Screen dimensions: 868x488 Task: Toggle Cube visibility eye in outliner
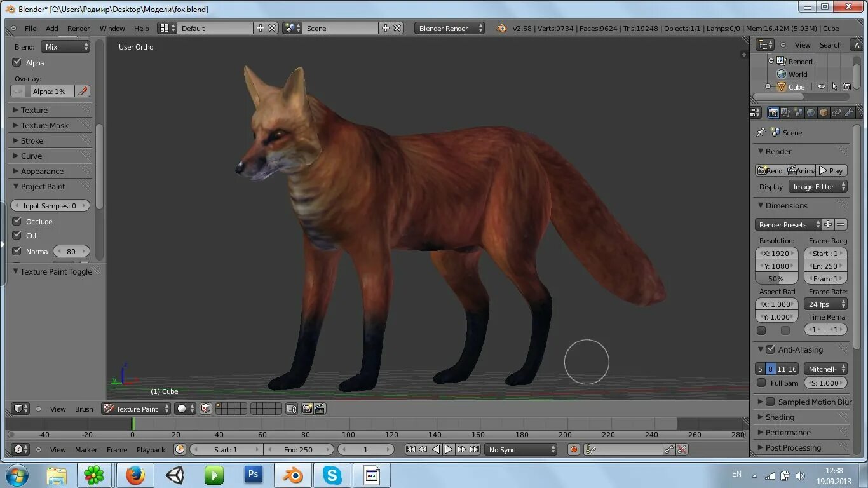[821, 86]
